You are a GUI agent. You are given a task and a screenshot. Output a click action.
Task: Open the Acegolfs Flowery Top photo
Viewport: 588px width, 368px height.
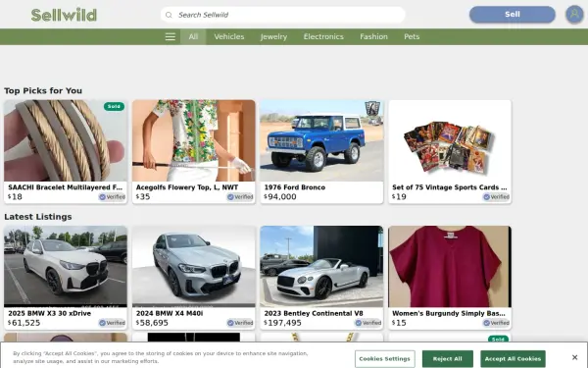194,140
